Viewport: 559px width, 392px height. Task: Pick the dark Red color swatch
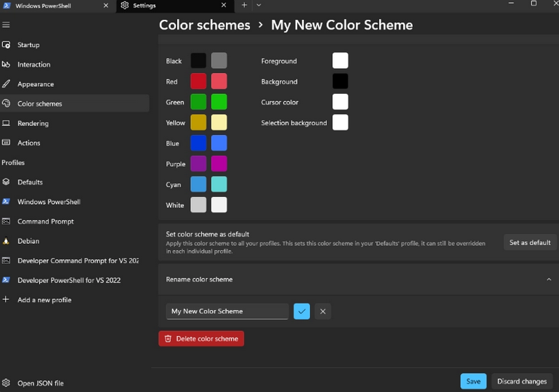point(199,81)
